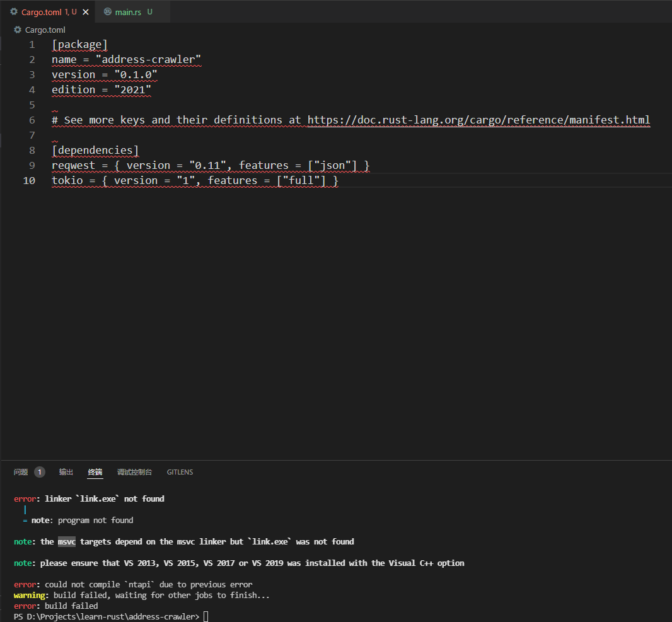Click the [dependencies] section header in editor

[95, 150]
